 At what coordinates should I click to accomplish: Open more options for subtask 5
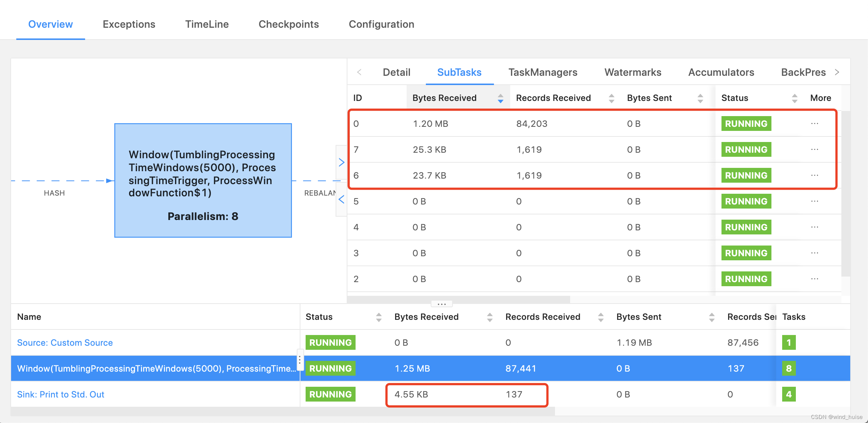point(814,201)
